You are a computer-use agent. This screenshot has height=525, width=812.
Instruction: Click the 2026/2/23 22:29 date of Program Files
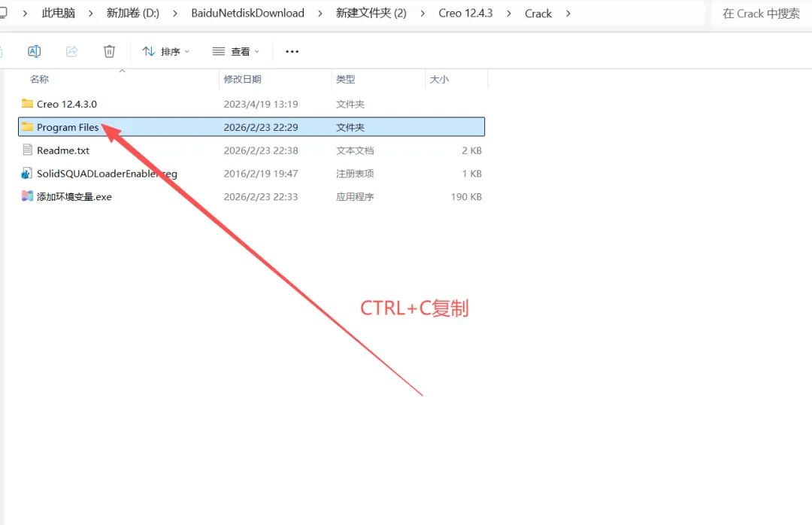point(261,128)
